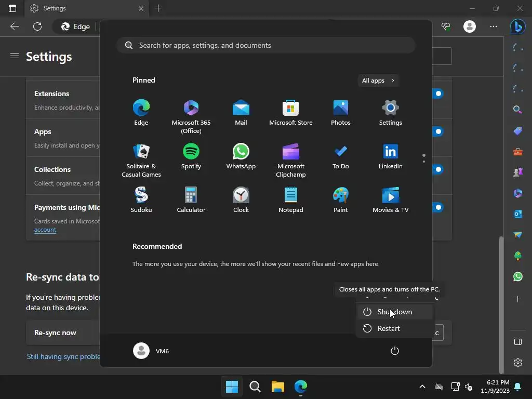Open File Explorer from taskbar
The height and width of the screenshot is (399, 532).
point(278,387)
